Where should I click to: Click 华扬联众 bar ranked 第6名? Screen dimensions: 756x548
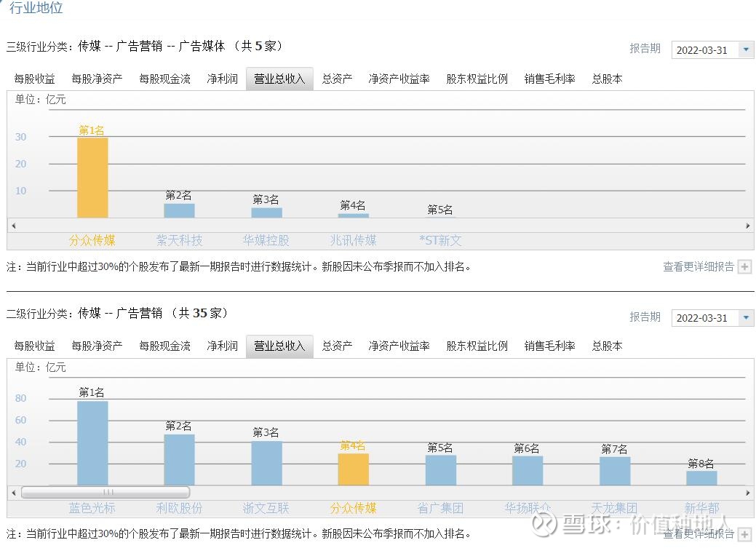coord(528,470)
